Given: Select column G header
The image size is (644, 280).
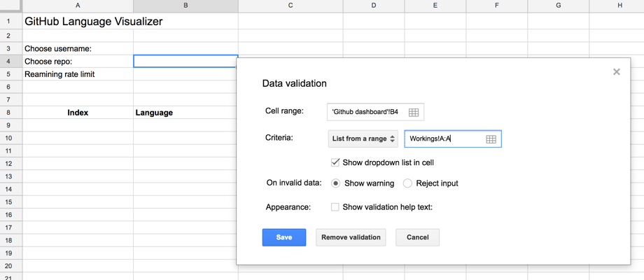Looking at the screenshot, I should click(x=559, y=6).
